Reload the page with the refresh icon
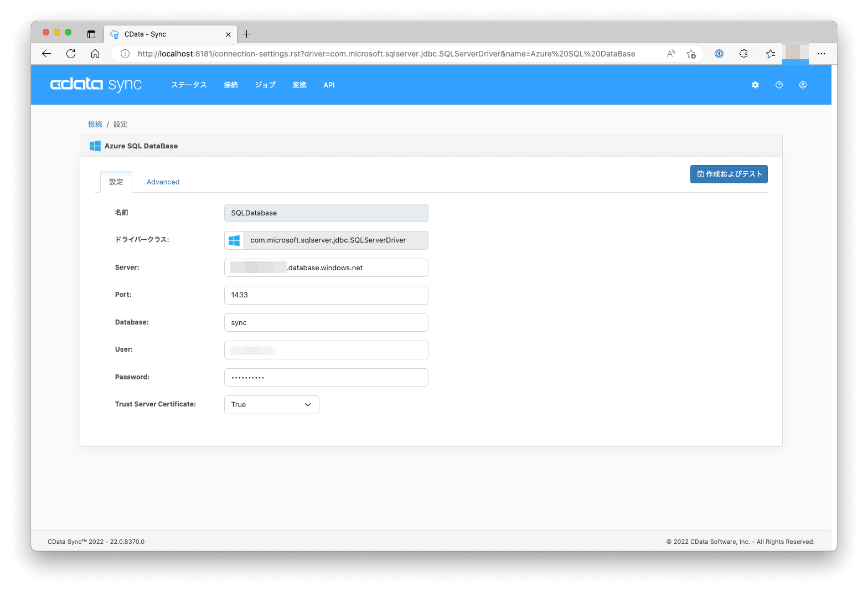The height and width of the screenshot is (592, 868). point(71,54)
